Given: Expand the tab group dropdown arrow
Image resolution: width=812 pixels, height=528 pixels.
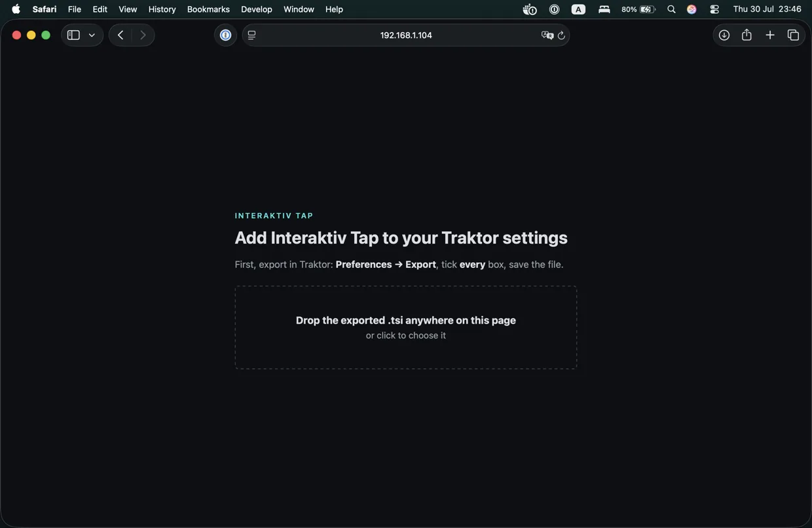Looking at the screenshot, I should coord(92,35).
